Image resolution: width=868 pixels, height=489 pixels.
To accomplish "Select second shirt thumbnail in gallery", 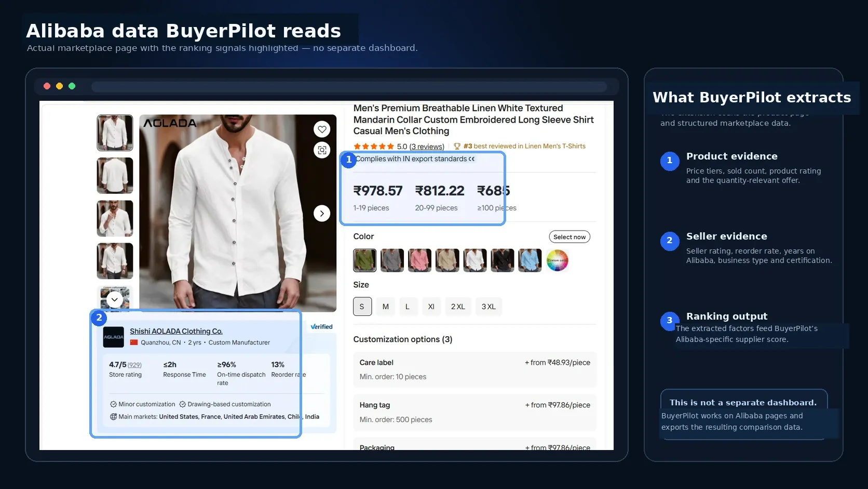I will [115, 176].
